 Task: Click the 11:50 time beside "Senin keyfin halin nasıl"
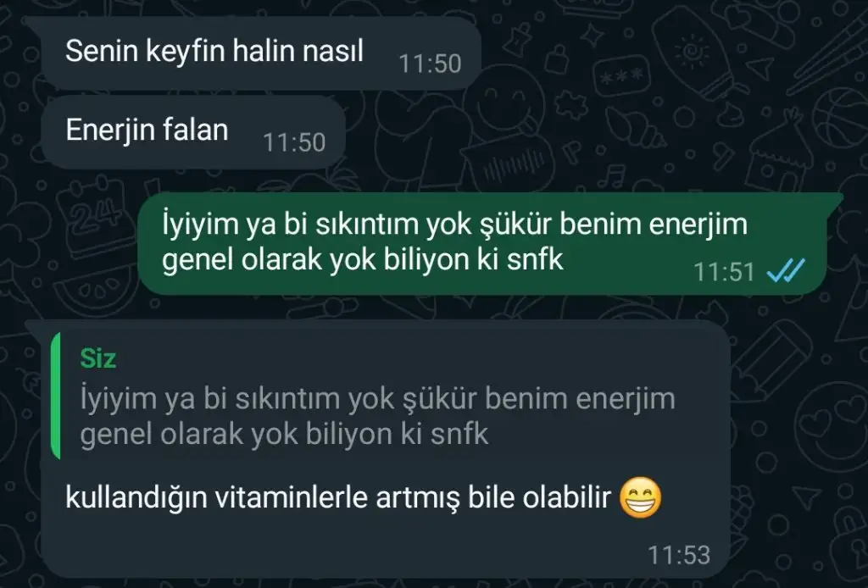pyautogui.click(x=430, y=64)
